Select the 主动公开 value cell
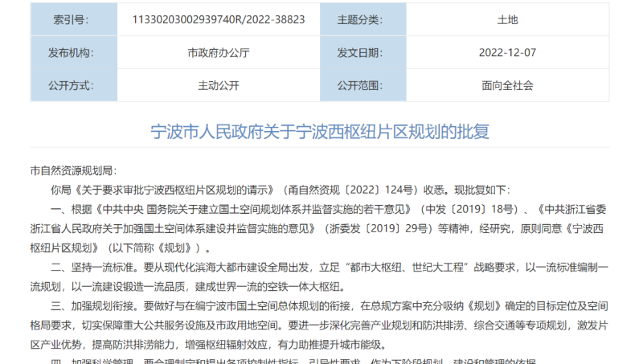Viewport: 643px width, 364px height. coord(219,85)
